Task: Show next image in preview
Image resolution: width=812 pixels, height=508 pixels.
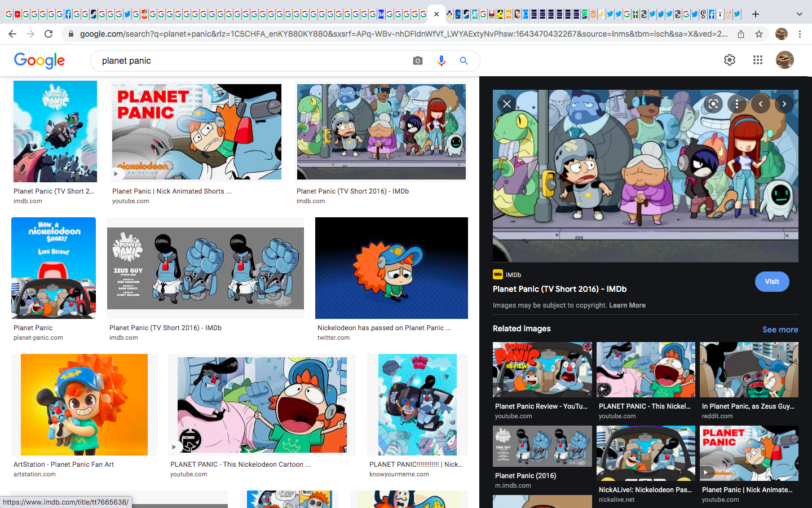Action: click(x=784, y=104)
